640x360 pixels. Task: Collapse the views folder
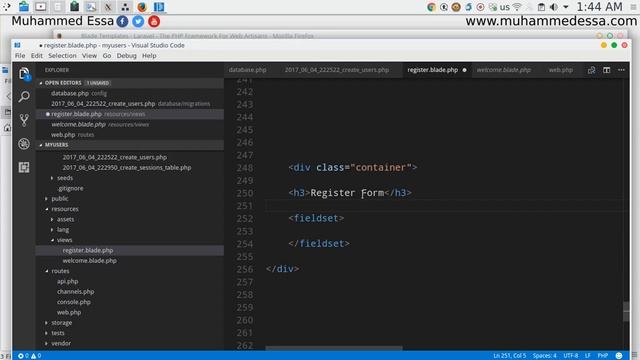52,240
